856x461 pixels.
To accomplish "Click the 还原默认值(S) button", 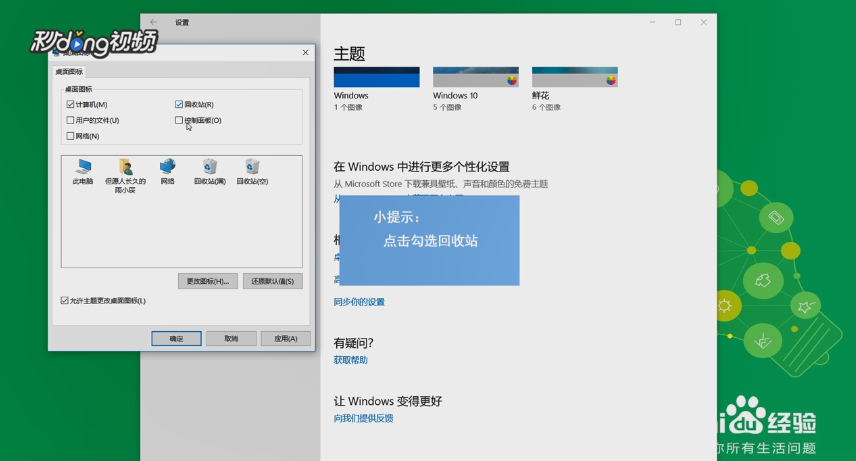I will [272, 281].
